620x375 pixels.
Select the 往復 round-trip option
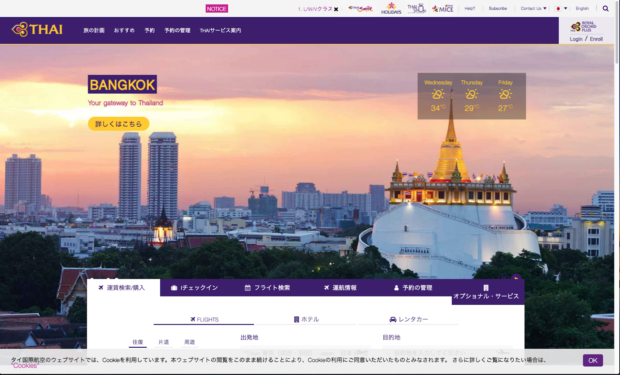click(x=138, y=342)
